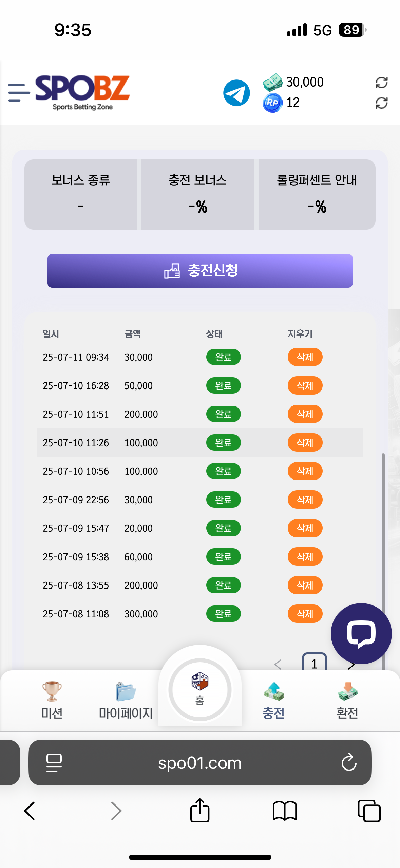Tap the SPOBZ Sports Betting Zone logo

point(82,92)
